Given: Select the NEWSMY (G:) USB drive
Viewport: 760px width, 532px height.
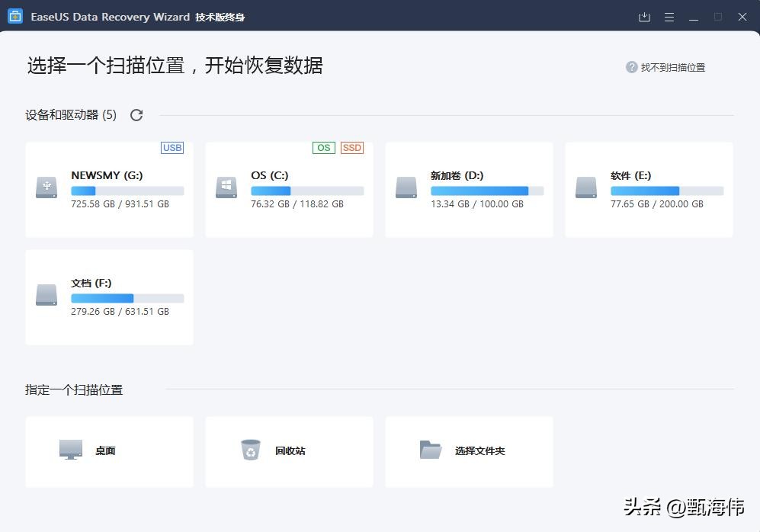Looking at the screenshot, I should tap(109, 189).
